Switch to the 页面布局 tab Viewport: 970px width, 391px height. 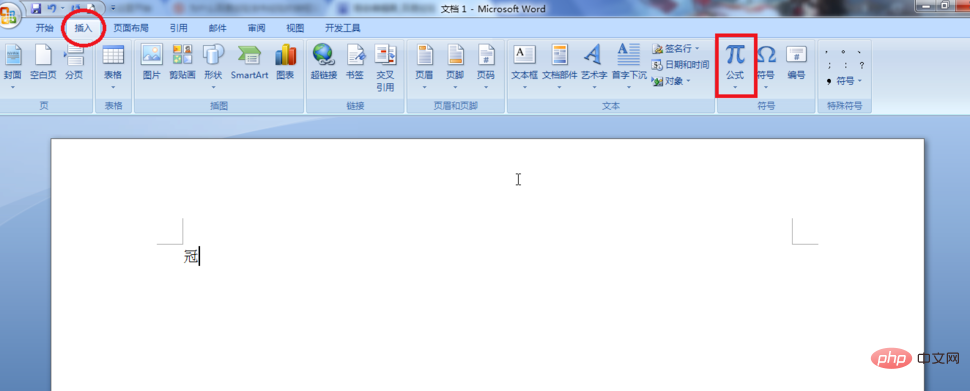(x=131, y=28)
